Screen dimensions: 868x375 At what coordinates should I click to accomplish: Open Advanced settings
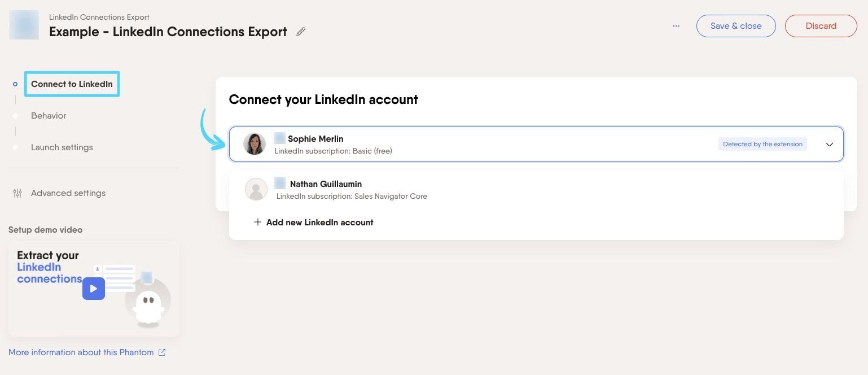point(68,193)
